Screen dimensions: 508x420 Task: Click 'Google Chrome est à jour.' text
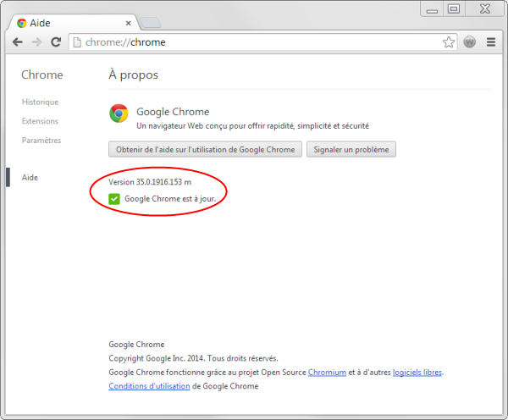(170, 199)
